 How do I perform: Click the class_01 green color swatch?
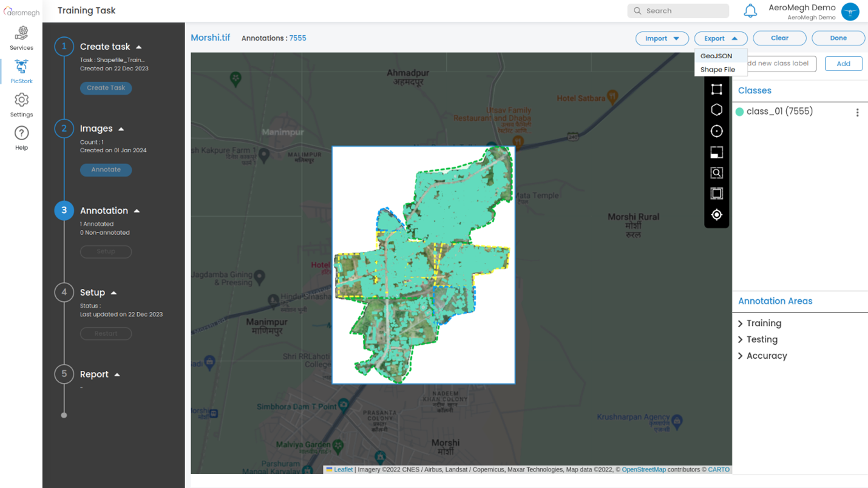pyautogui.click(x=739, y=112)
